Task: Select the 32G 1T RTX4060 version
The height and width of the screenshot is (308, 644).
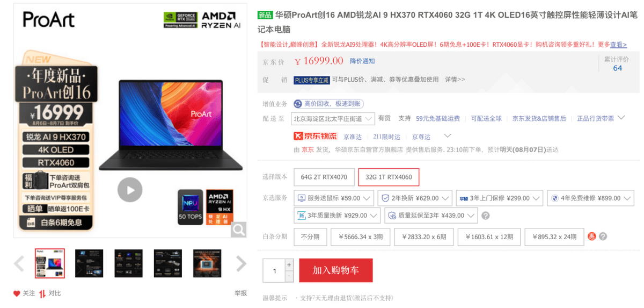Action: coord(389,177)
